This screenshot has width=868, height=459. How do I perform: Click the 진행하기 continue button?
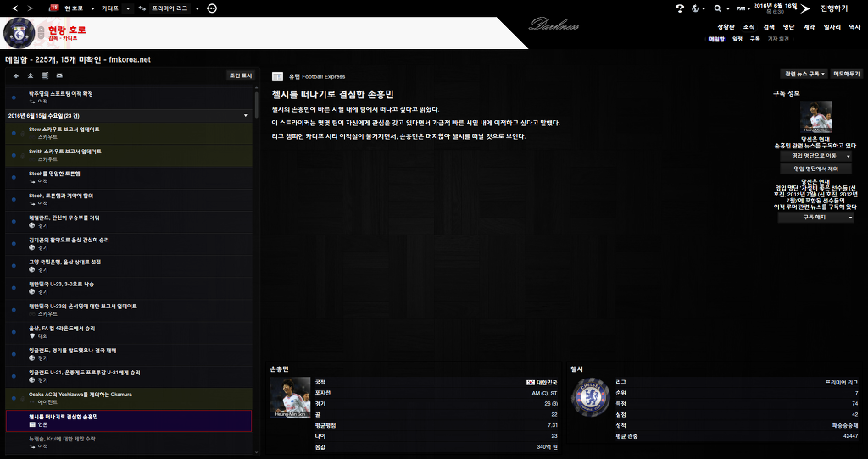point(834,8)
